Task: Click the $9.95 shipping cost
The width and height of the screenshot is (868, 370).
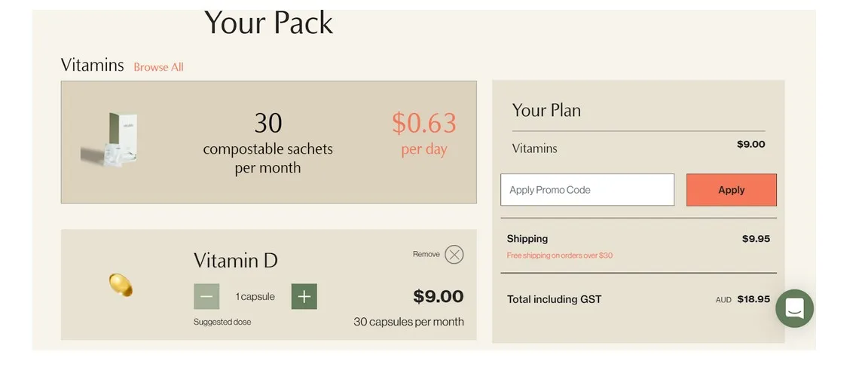Action: 756,239
